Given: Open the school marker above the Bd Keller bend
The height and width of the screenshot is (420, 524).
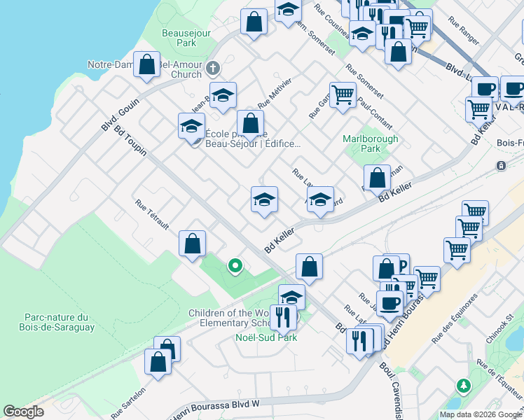Looking at the screenshot, I should [x=320, y=200].
